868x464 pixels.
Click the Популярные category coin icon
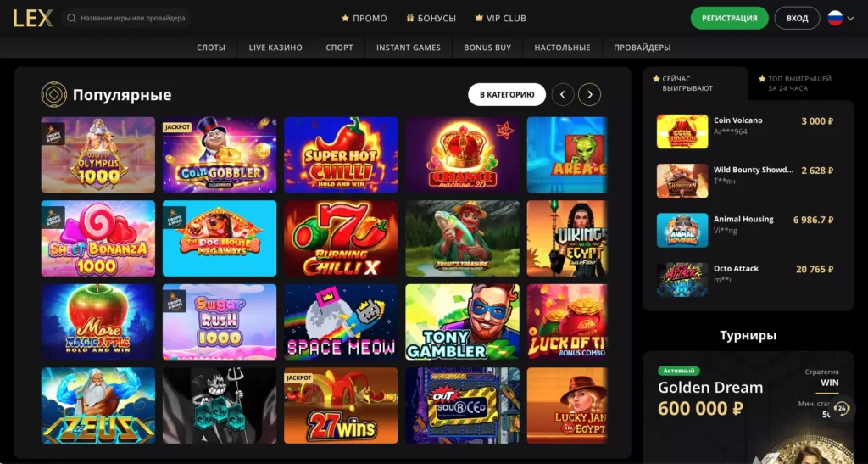click(x=53, y=95)
